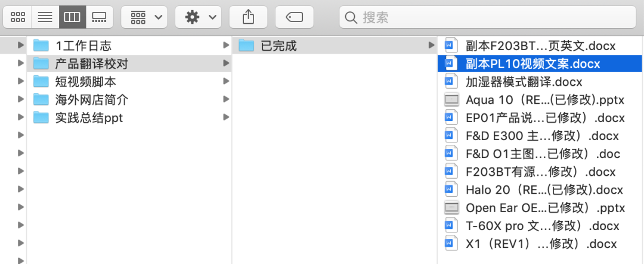The width and height of the screenshot is (644, 264).
Task: Select the 海外网店简介 folder
Action: [x=129, y=100]
